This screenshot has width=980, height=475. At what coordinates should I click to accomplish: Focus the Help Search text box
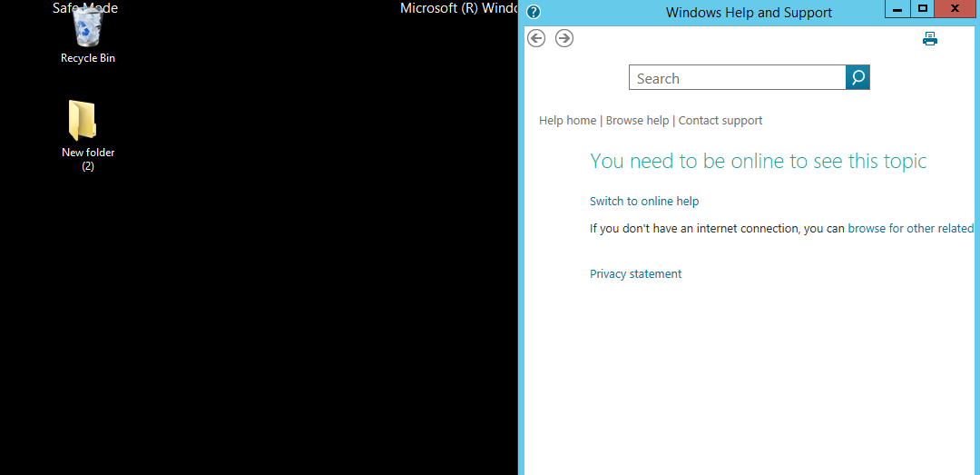point(738,77)
